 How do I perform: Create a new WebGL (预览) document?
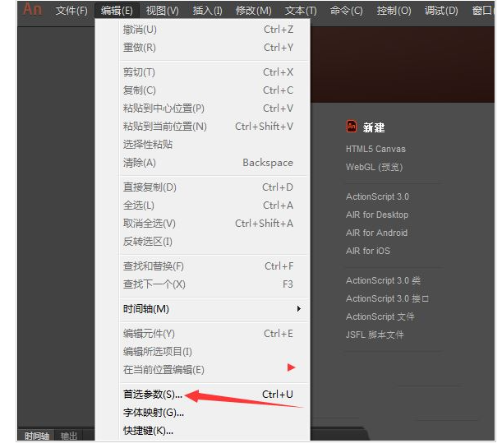click(375, 167)
